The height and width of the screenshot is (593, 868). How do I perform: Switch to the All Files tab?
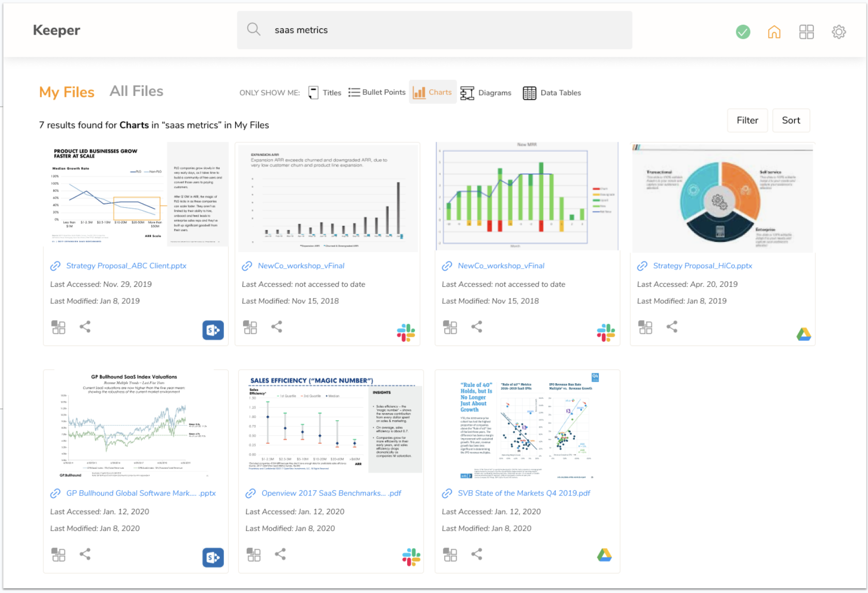(x=136, y=91)
